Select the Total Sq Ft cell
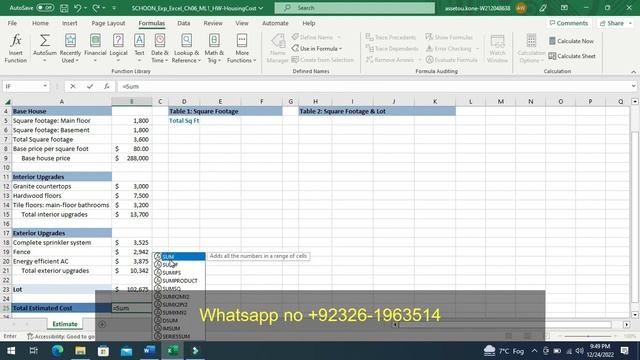Image resolution: width=640 pixels, height=360 pixels. coord(184,121)
